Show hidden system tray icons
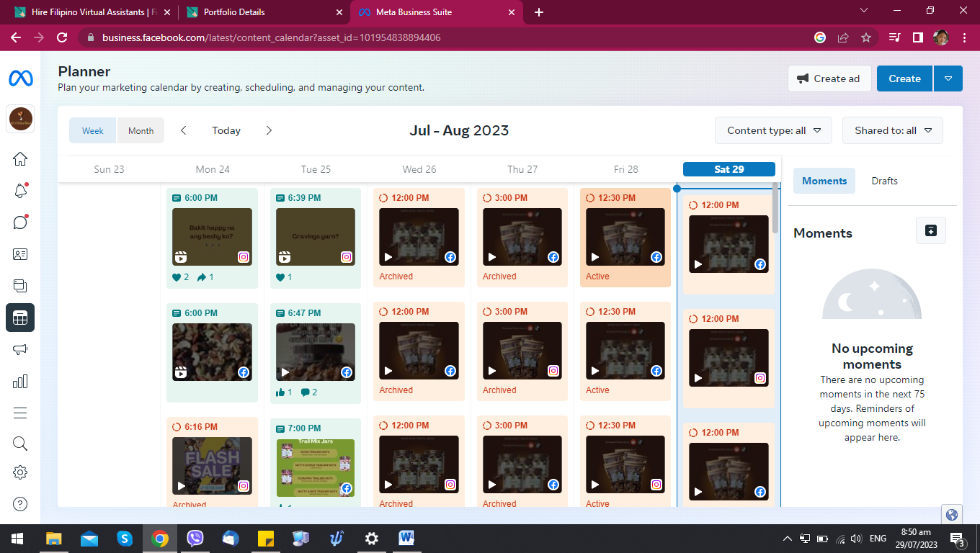 pyautogui.click(x=788, y=538)
